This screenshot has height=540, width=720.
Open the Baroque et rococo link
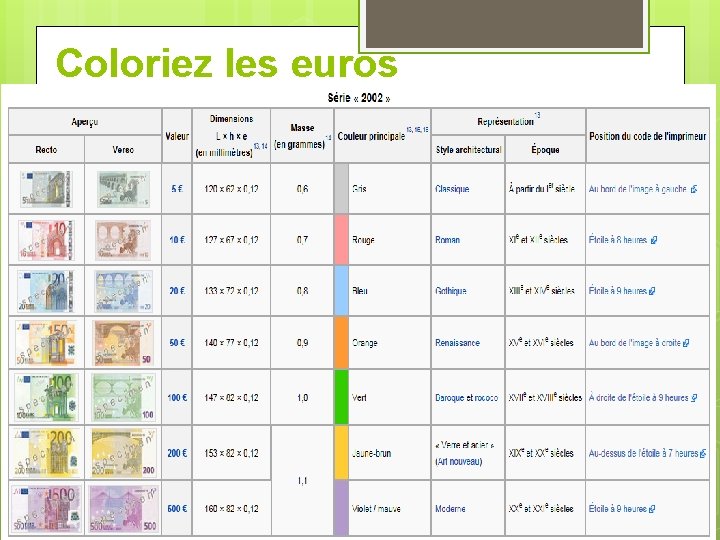point(467,398)
